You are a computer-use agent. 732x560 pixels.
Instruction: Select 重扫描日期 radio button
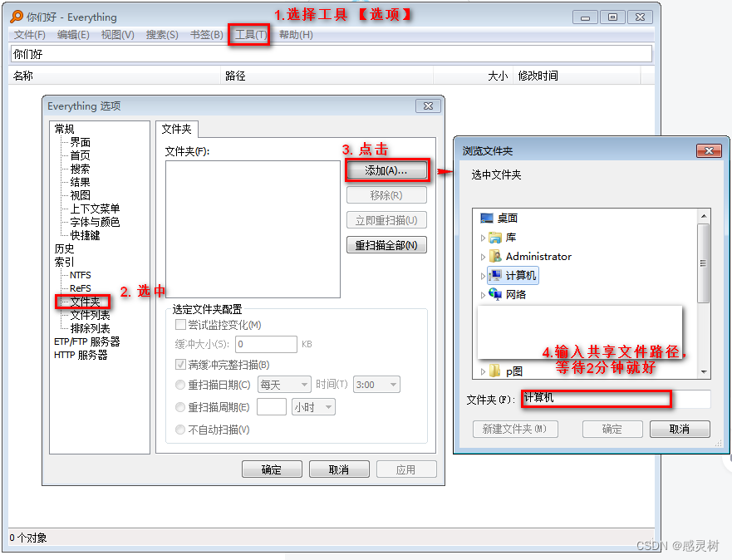pos(180,385)
